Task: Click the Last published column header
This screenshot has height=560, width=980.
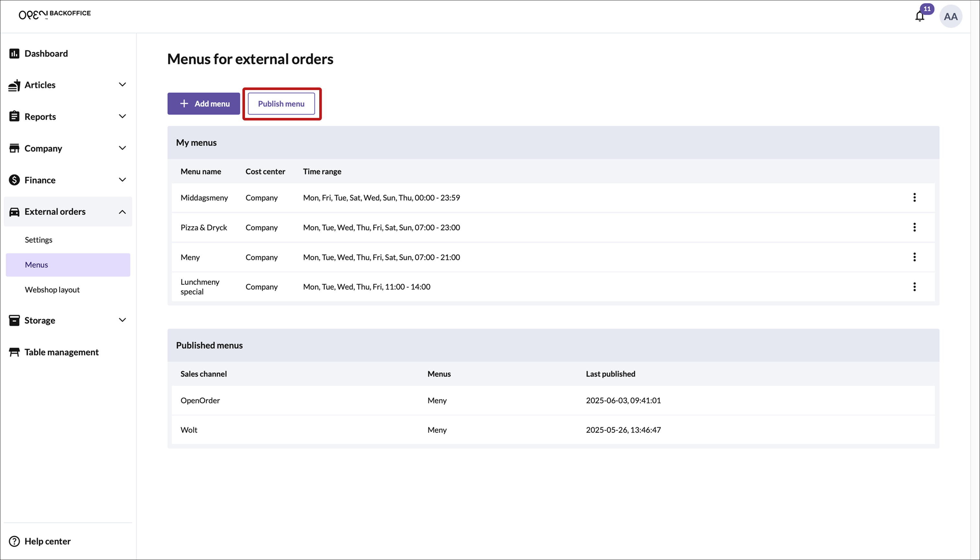Action: (610, 374)
